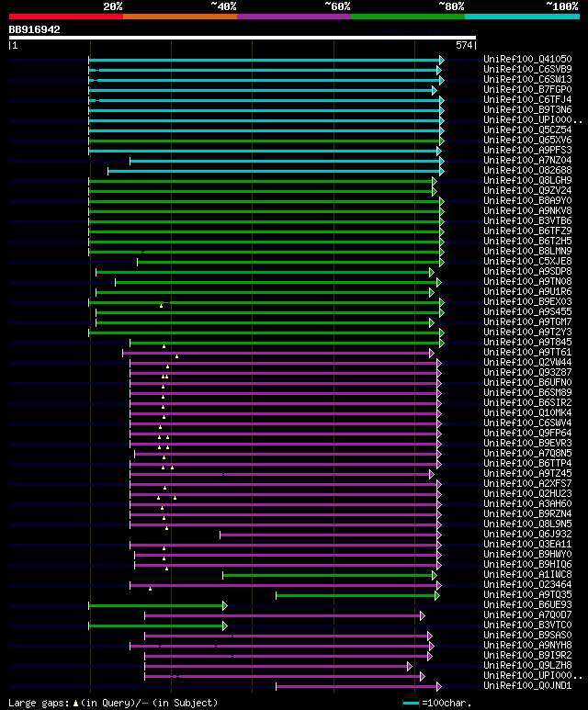Click the purple ~60% identity legend segment

pos(294,17)
